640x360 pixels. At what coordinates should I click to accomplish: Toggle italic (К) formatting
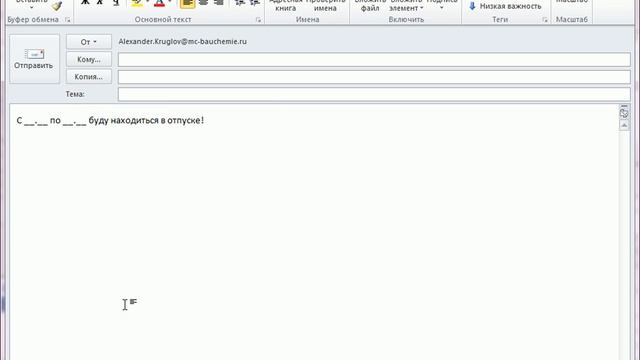(x=100, y=3)
